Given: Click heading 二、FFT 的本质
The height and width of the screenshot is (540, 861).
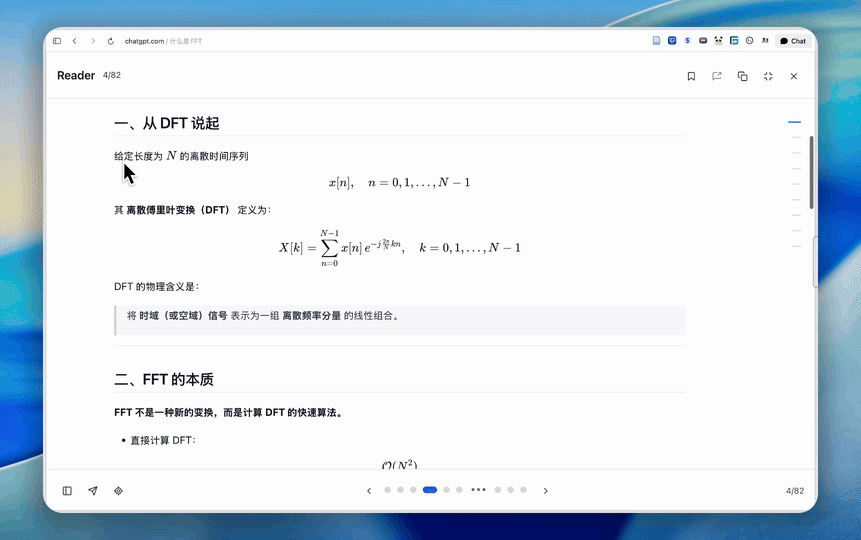Looking at the screenshot, I should pos(164,380).
